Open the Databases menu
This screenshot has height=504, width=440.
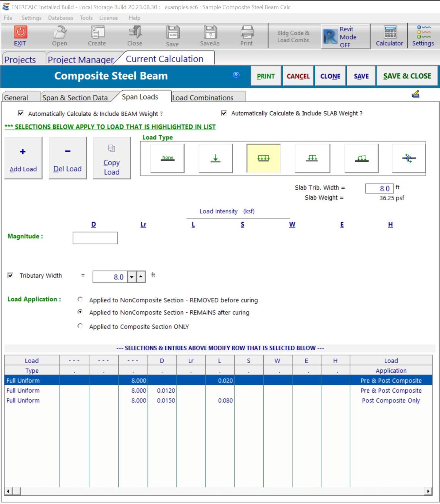pos(60,18)
